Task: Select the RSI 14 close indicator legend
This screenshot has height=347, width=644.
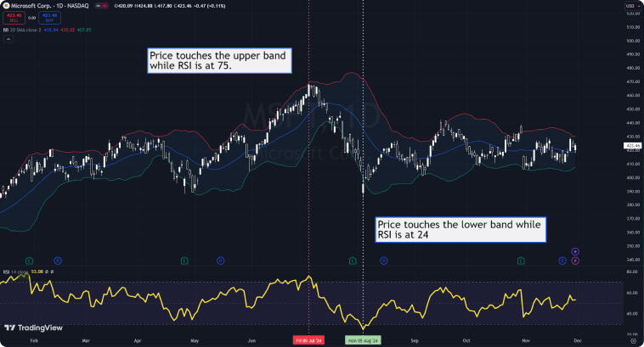Action: (x=15, y=272)
